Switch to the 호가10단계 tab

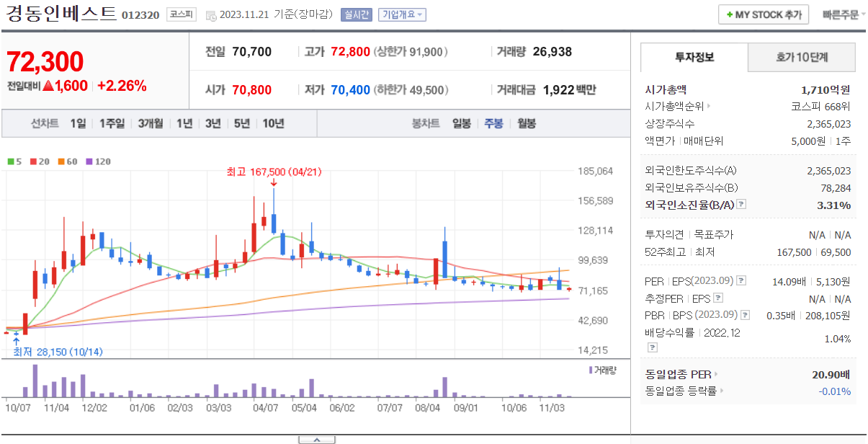pyautogui.click(x=802, y=57)
